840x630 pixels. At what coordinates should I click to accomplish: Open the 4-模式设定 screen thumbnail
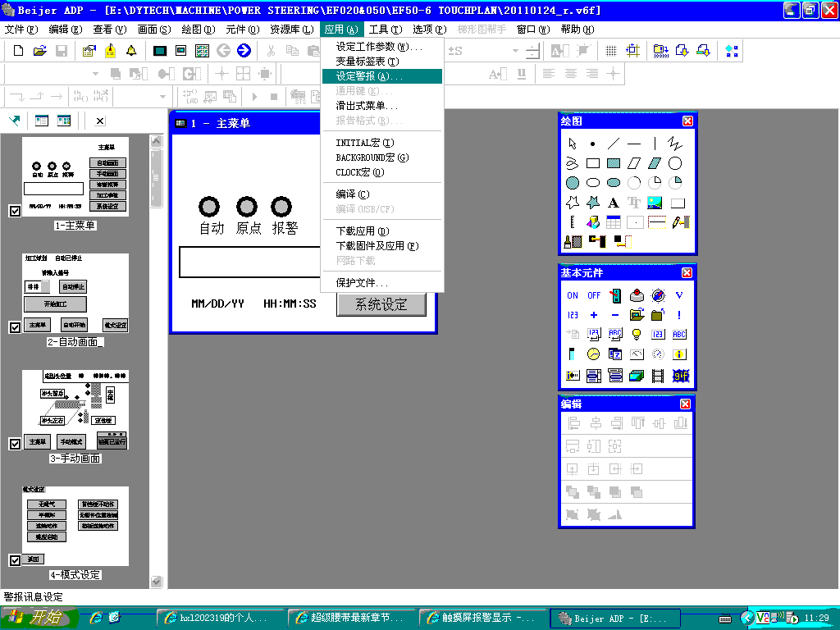(75, 525)
